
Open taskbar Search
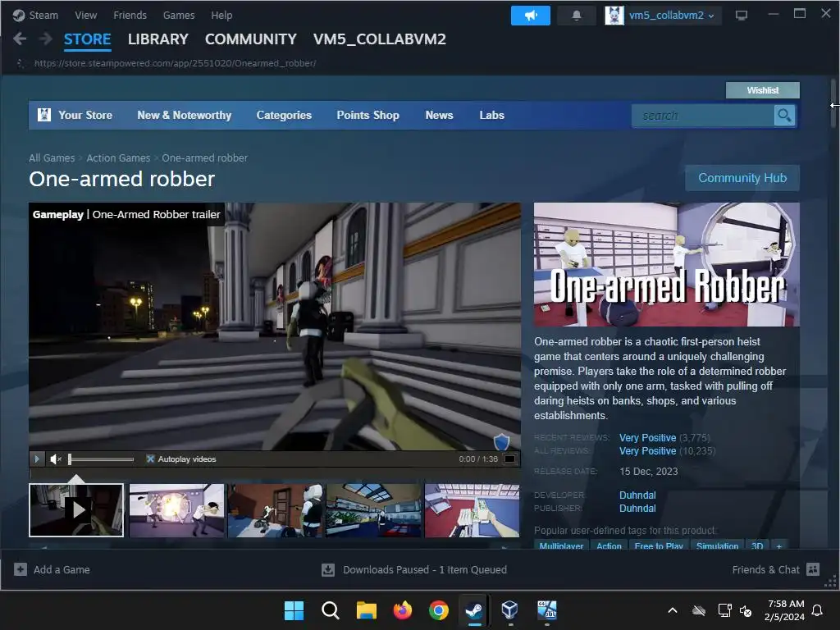pyautogui.click(x=330, y=610)
